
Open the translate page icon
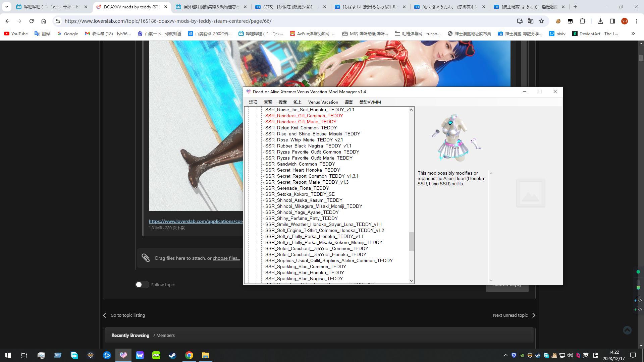(531, 21)
